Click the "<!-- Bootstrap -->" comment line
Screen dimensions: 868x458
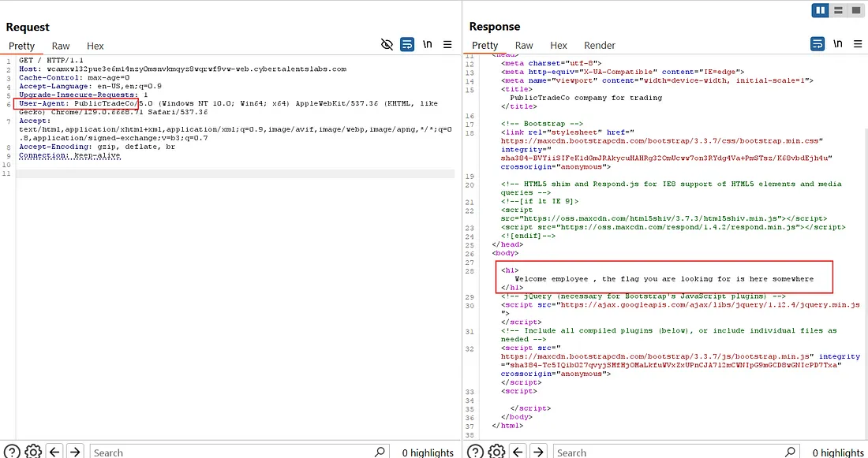[x=542, y=123]
